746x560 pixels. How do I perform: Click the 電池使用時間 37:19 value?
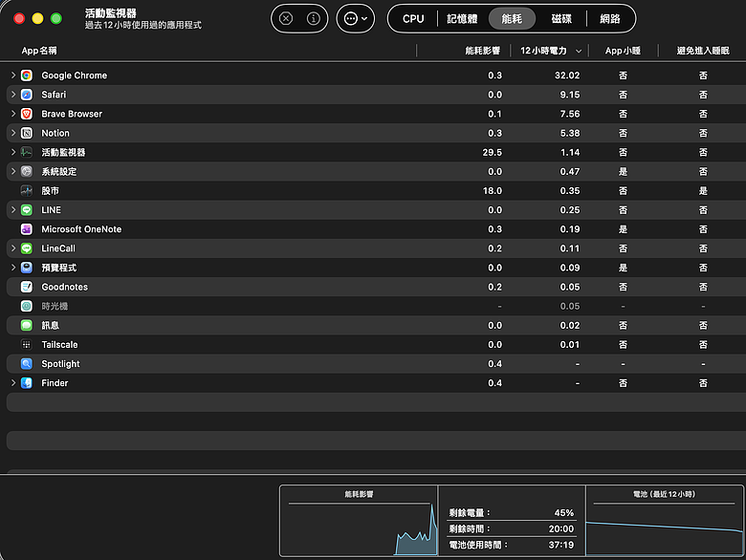(560, 545)
